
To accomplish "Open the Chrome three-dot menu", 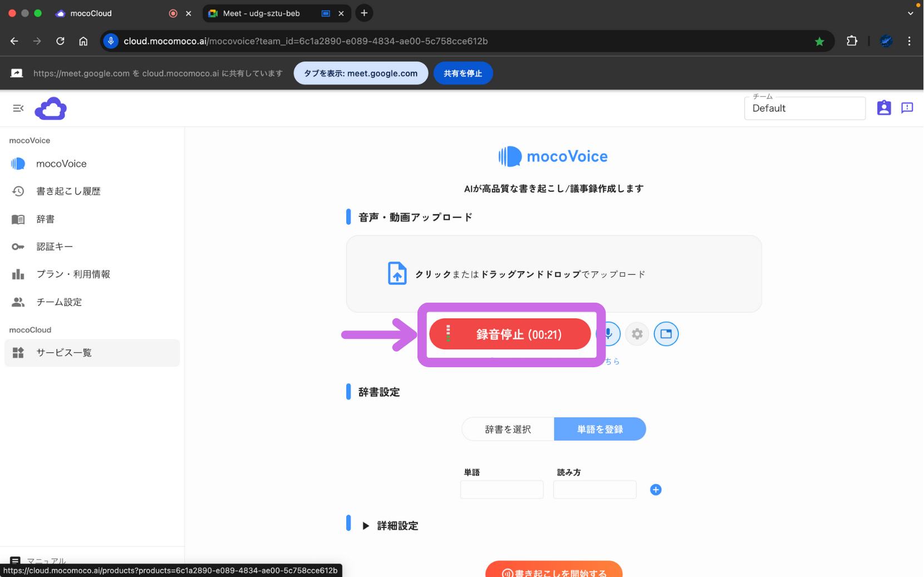I will point(910,41).
